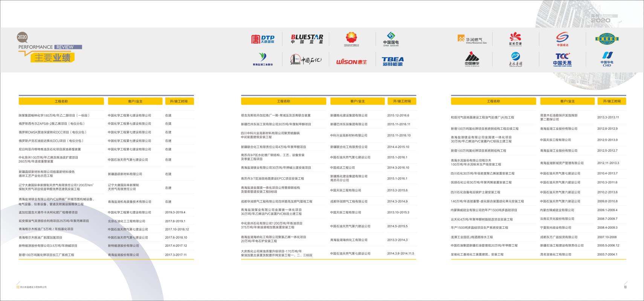Image resolution: width=644 pixels, height=301 pixels.
Task: Select the 龙潭工业园区J线道路排水工程 entry
Action: click(472, 237)
